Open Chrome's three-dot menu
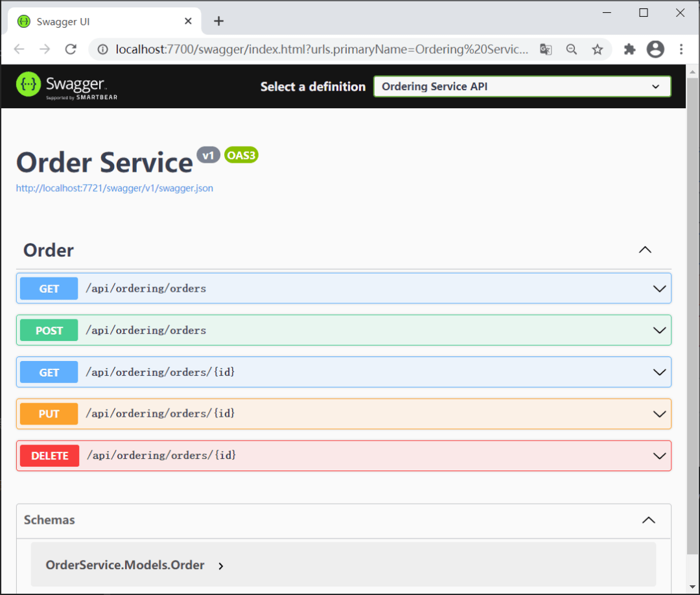The height and width of the screenshot is (595, 700). pyautogui.click(x=681, y=49)
